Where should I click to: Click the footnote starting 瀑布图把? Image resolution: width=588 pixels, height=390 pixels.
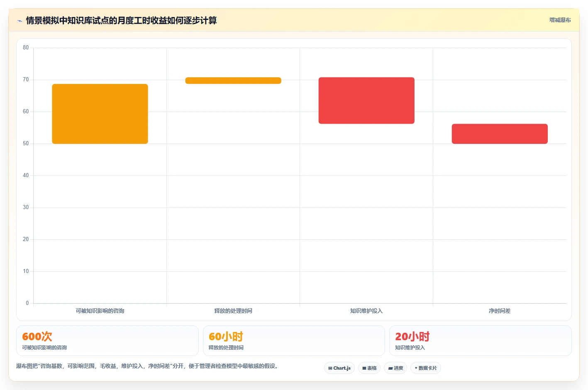tap(147, 366)
